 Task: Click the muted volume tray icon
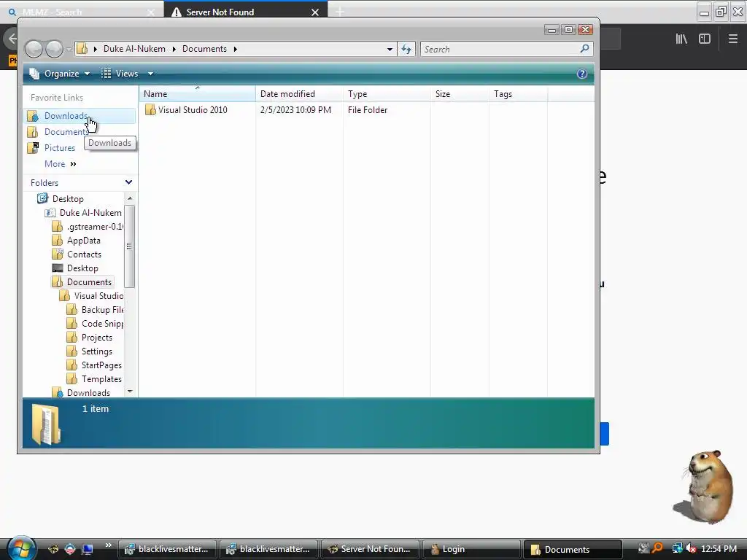[691, 548]
